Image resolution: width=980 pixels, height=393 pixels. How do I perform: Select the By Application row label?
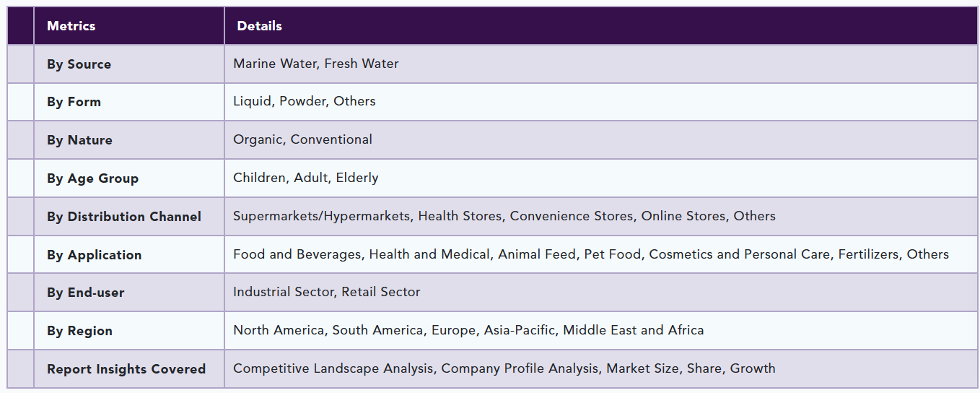click(94, 255)
